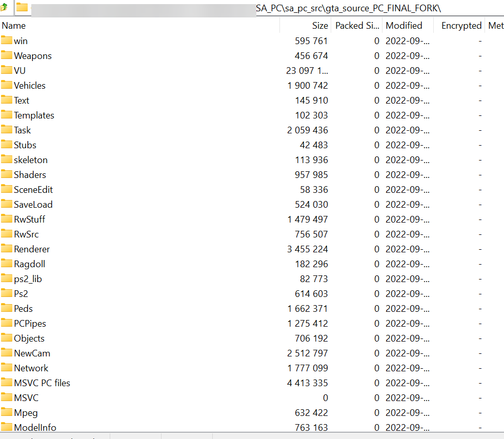Select the Templates folder name
The height and width of the screenshot is (439, 504).
tap(34, 115)
